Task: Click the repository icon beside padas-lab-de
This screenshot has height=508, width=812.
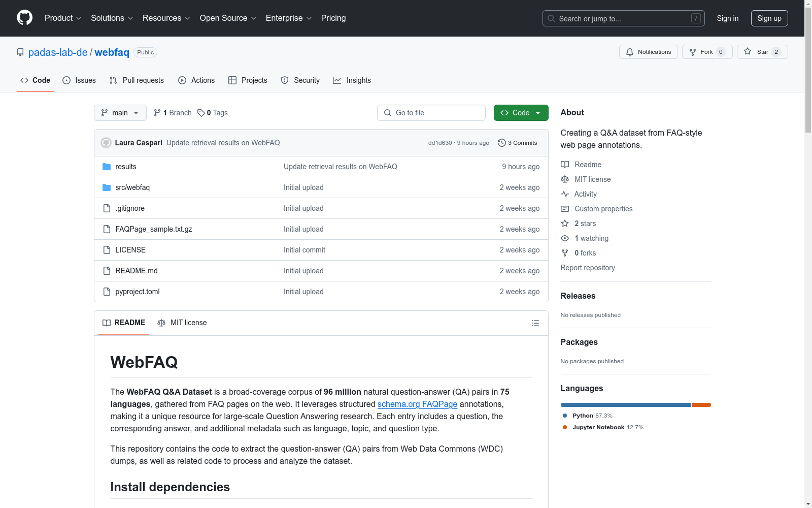Action: (20, 52)
